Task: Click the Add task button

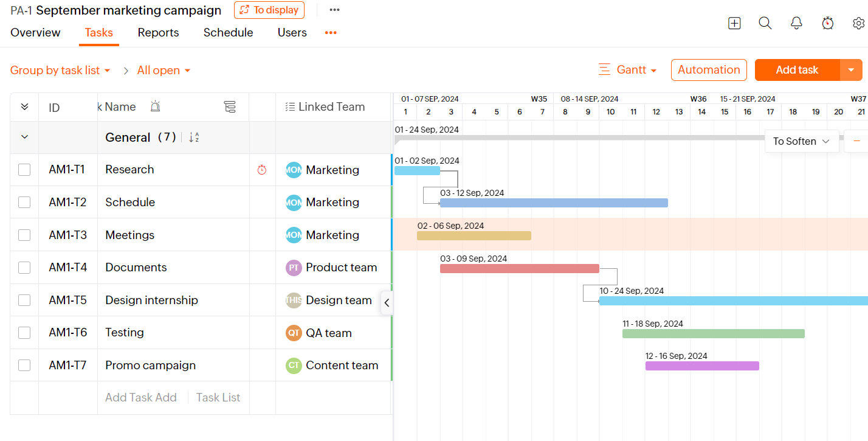Action: coord(796,70)
